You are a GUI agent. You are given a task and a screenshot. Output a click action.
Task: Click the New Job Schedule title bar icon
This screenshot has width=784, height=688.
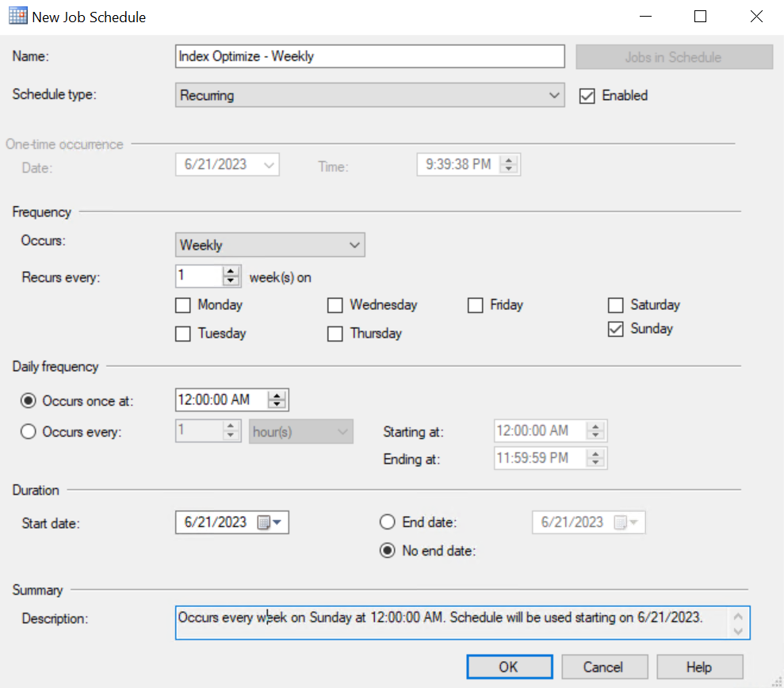(x=18, y=16)
